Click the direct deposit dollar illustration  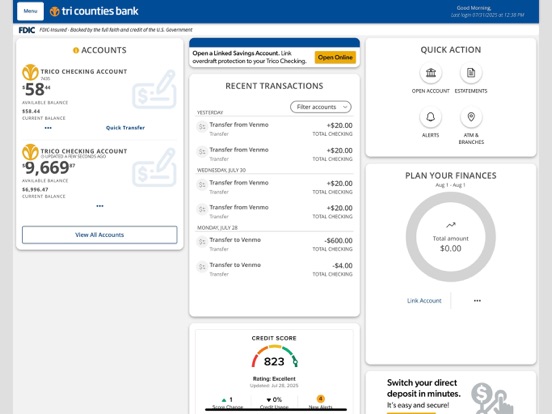493,398
